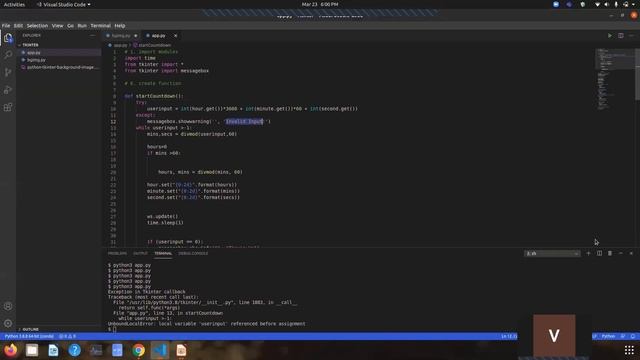
Task: Open Firefox from the dock
Action: pos(11,350)
